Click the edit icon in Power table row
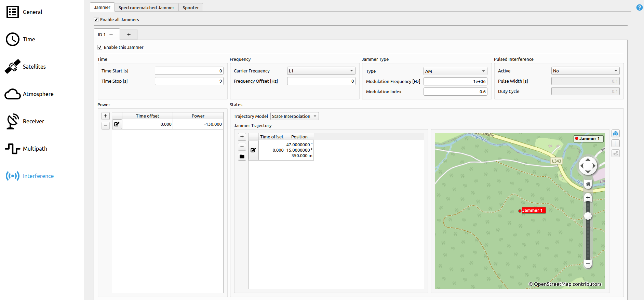Viewport: 644px width, 300px height. [117, 124]
